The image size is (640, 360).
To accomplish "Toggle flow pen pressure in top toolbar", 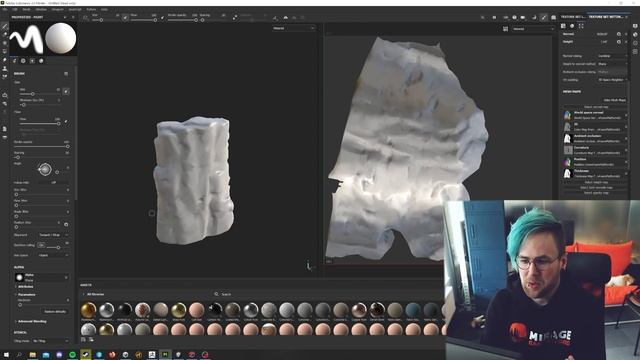I will tap(162, 18).
